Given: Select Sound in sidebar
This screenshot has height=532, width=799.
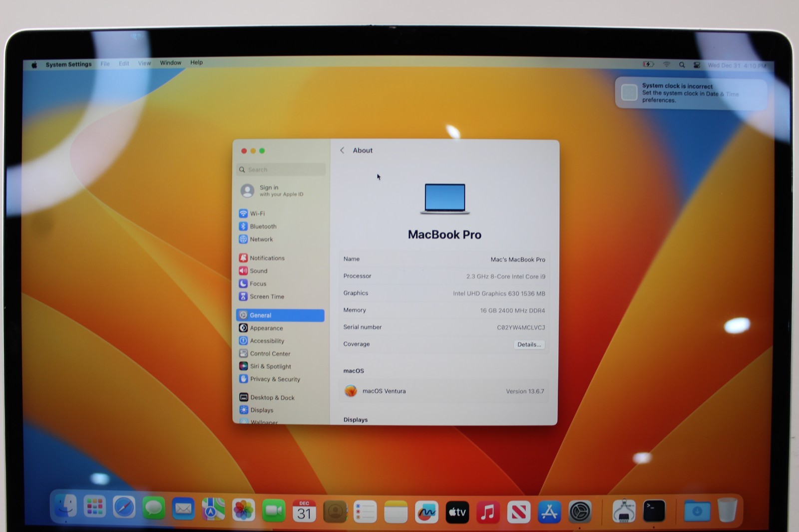Looking at the screenshot, I should [x=280, y=271].
